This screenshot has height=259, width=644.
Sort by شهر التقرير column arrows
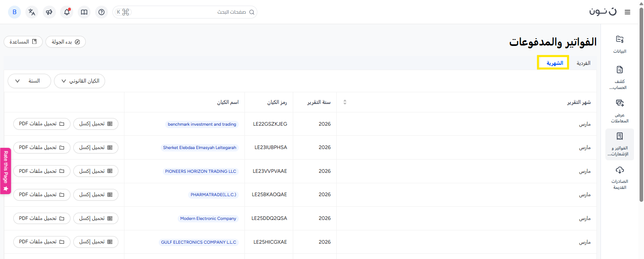click(345, 102)
